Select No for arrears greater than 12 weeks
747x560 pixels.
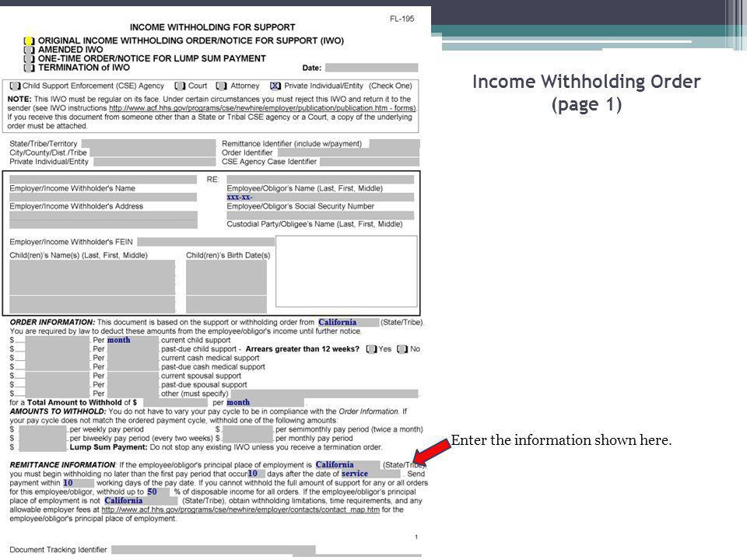tap(402, 349)
